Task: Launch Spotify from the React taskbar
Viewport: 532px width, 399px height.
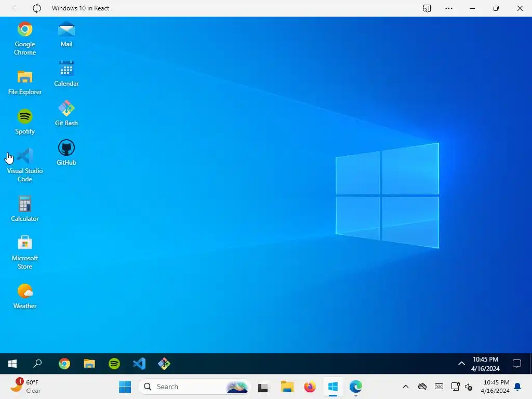Action: pyautogui.click(x=114, y=364)
